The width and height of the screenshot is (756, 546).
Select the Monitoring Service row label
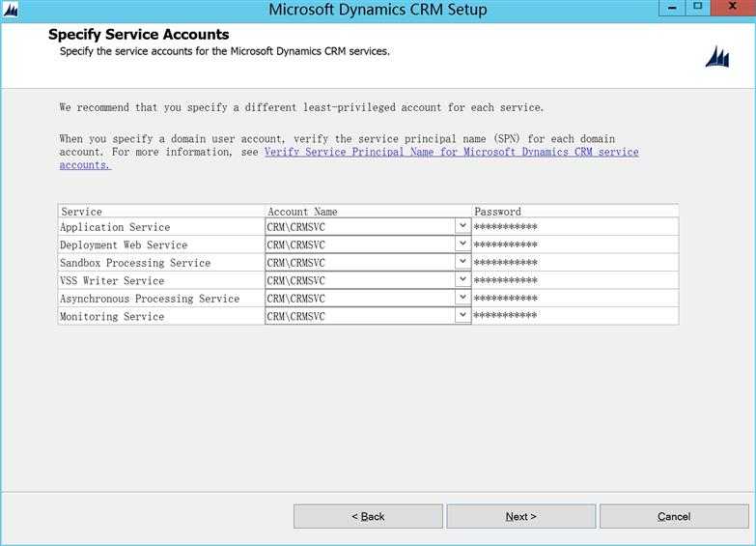[112, 316]
